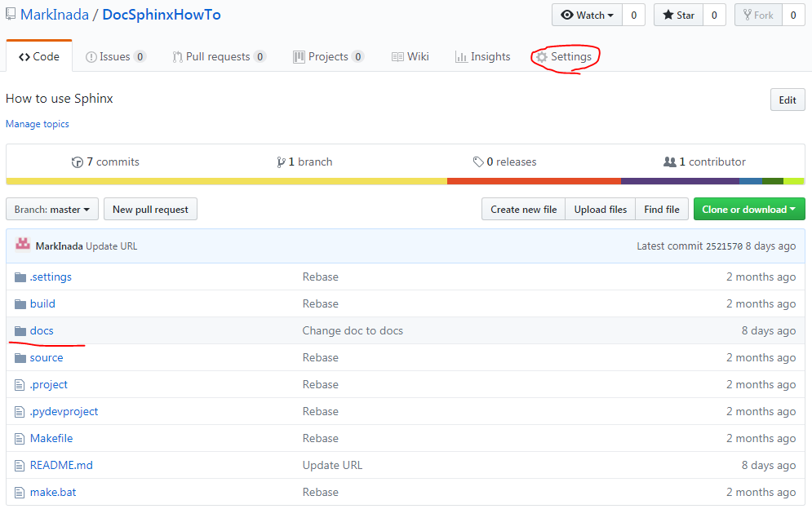Viewport: 812px width, 509px height.
Task: Click the star icon in Star button
Action: pos(668,15)
